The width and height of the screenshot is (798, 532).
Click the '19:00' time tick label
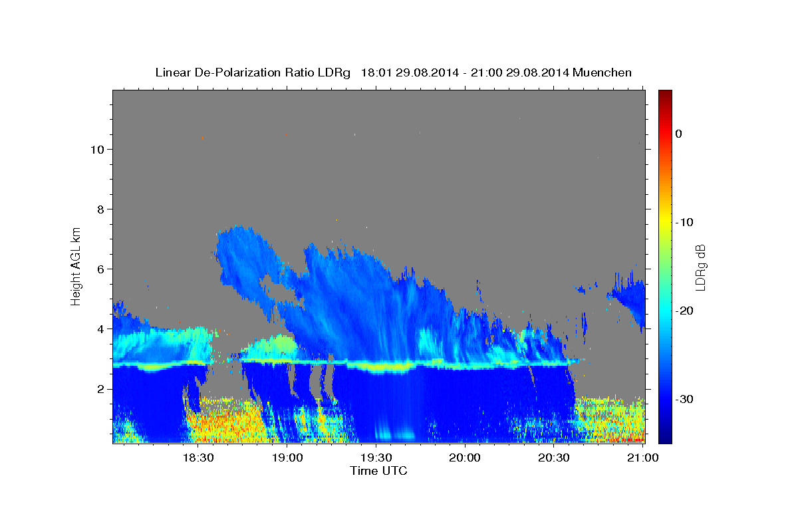pyautogui.click(x=287, y=458)
